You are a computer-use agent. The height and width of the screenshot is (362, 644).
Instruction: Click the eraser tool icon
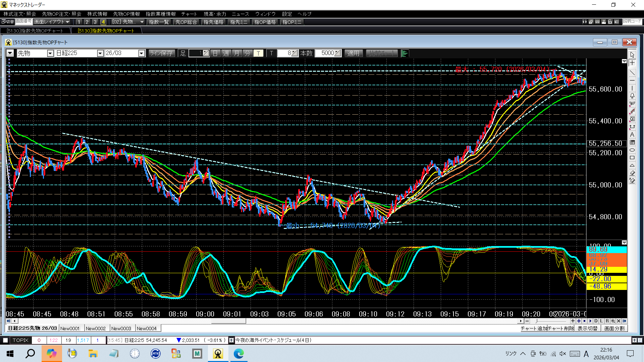[x=632, y=173]
